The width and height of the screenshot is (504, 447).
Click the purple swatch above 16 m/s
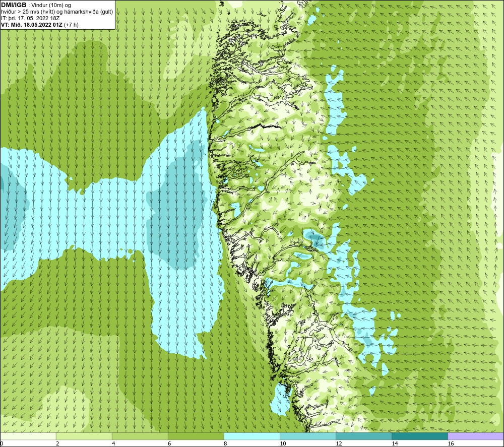[x=476, y=436]
